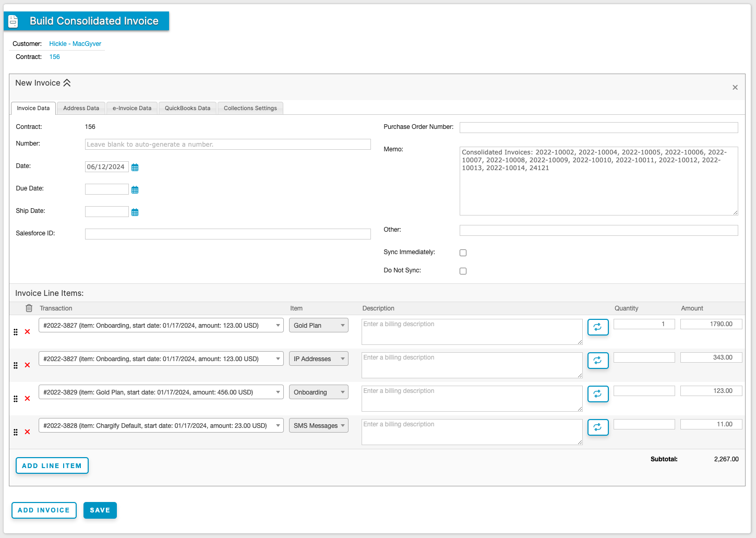Focus the invoice Number field

(x=228, y=145)
